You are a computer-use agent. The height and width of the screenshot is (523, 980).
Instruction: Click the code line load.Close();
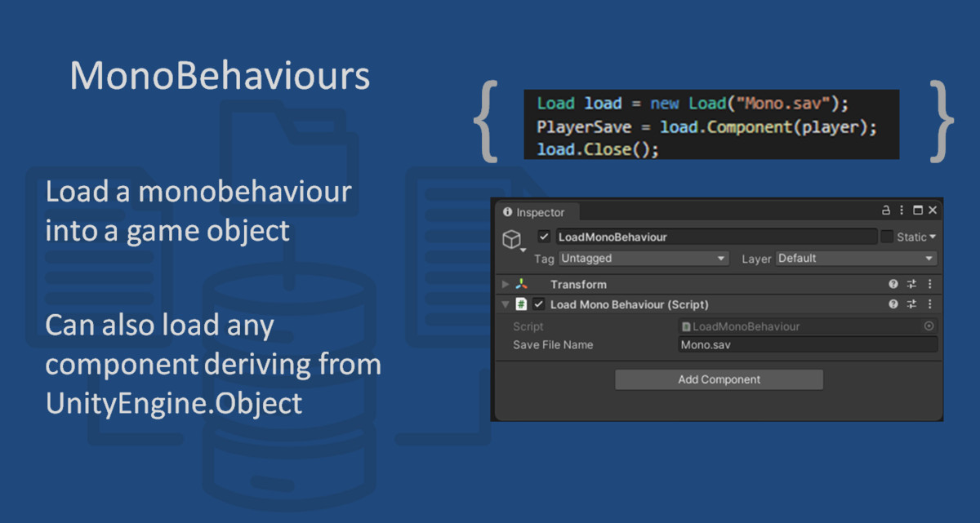click(x=598, y=150)
